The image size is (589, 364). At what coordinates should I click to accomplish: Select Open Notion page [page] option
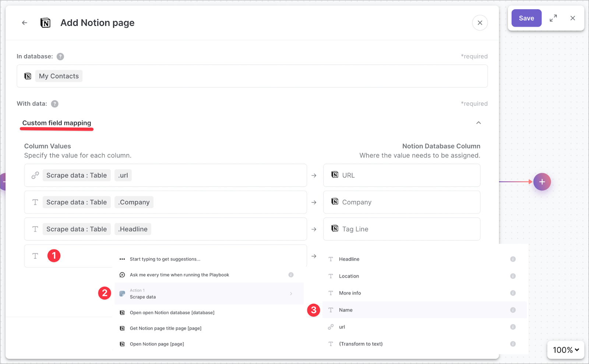[209, 344]
